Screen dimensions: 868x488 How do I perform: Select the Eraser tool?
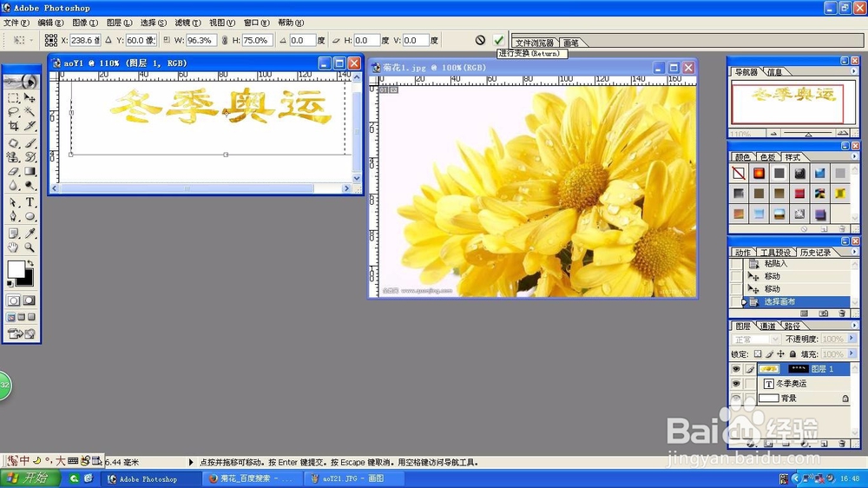(14, 171)
